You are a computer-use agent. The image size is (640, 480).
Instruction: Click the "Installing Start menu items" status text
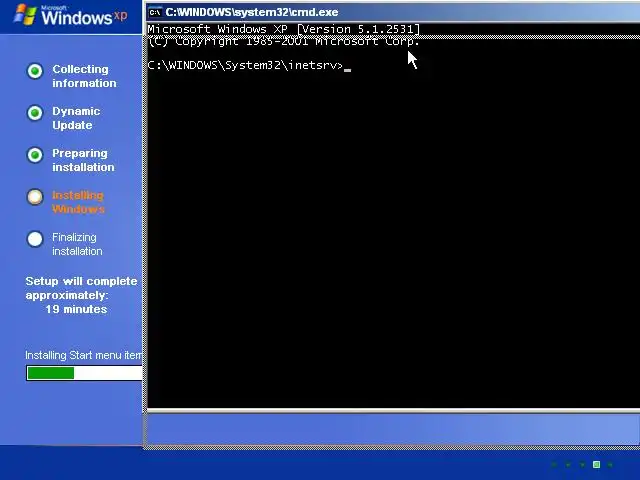(84, 355)
